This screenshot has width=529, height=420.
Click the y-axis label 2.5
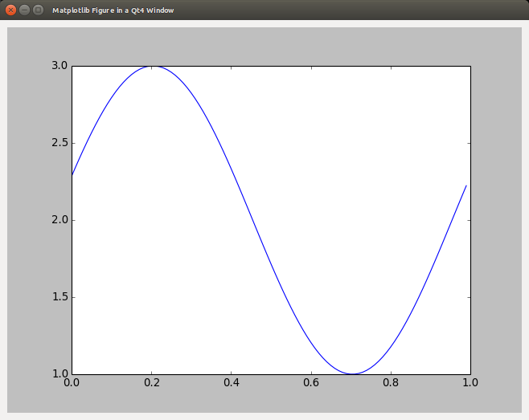pos(59,143)
